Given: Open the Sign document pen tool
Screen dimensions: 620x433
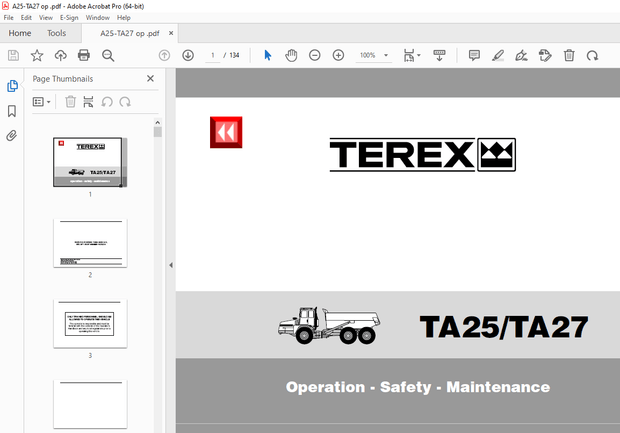Looking at the screenshot, I should tap(522, 55).
